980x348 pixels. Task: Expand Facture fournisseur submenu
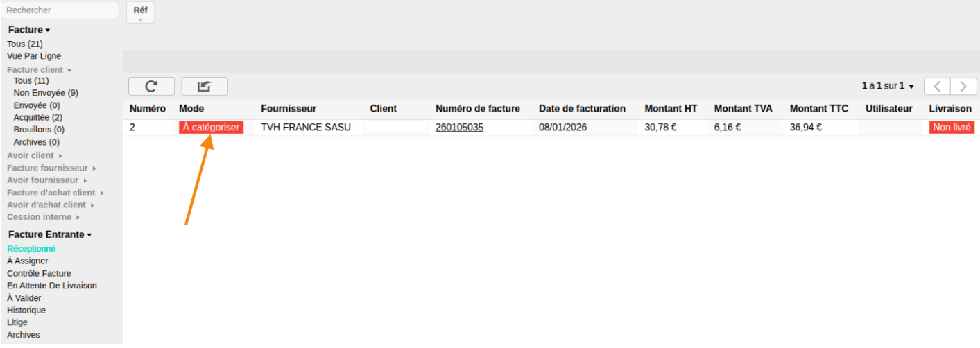pos(51,168)
